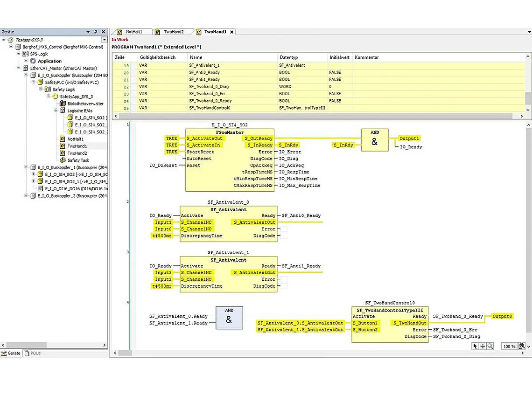This screenshot has height=409, width=532.
Task: Expand the Application tree node
Action: tap(26, 61)
